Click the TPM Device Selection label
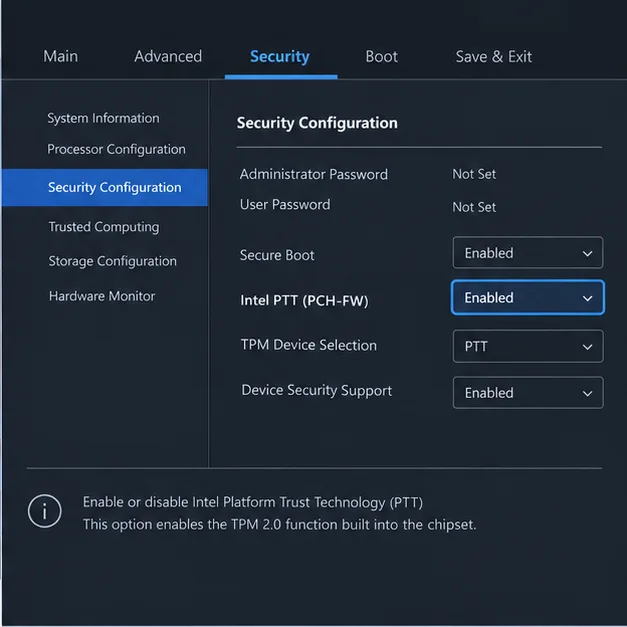Screen dimensions: 627x627 [x=309, y=345]
